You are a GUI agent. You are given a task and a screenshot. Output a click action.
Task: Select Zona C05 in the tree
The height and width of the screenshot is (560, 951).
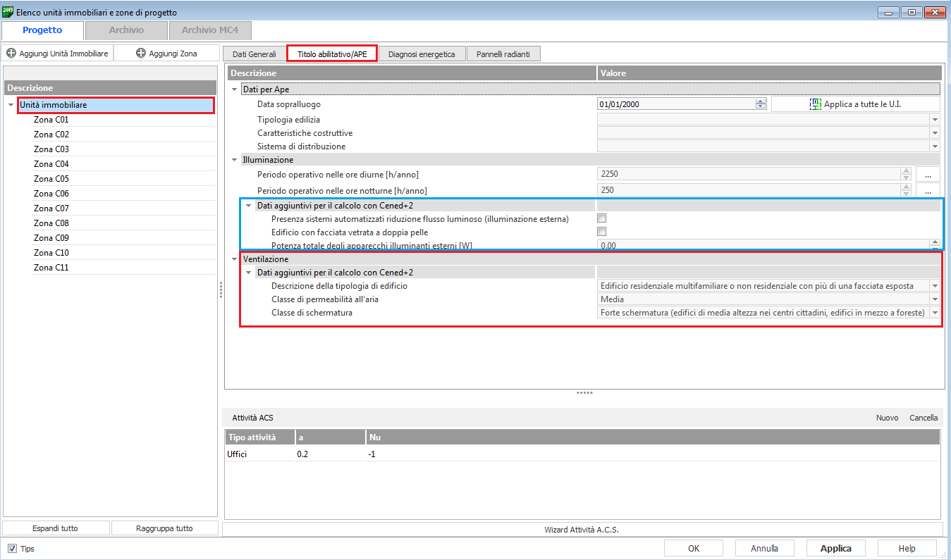click(x=51, y=179)
